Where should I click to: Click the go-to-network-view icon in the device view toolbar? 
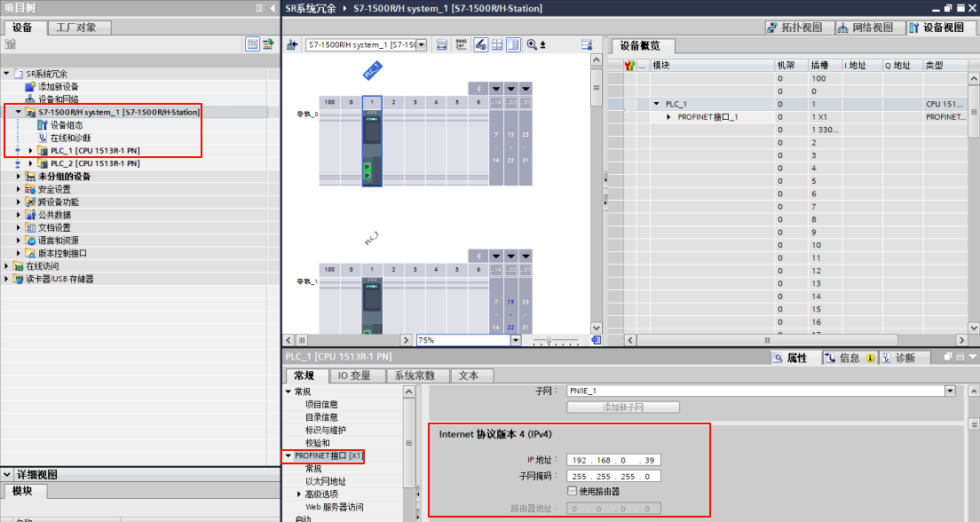pos(292,44)
